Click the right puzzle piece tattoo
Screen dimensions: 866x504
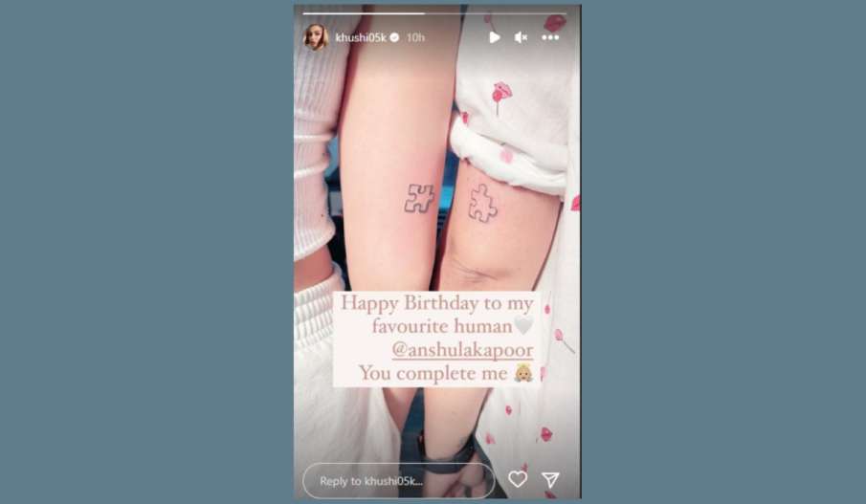[482, 204]
